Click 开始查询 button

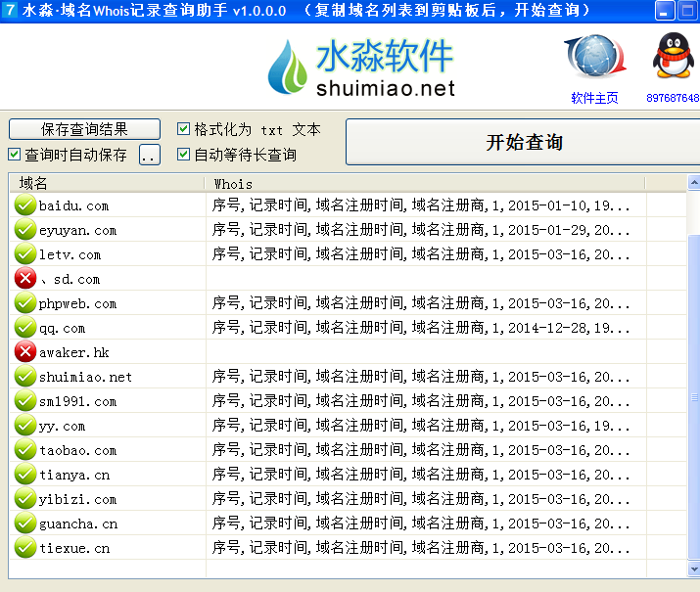tap(523, 142)
